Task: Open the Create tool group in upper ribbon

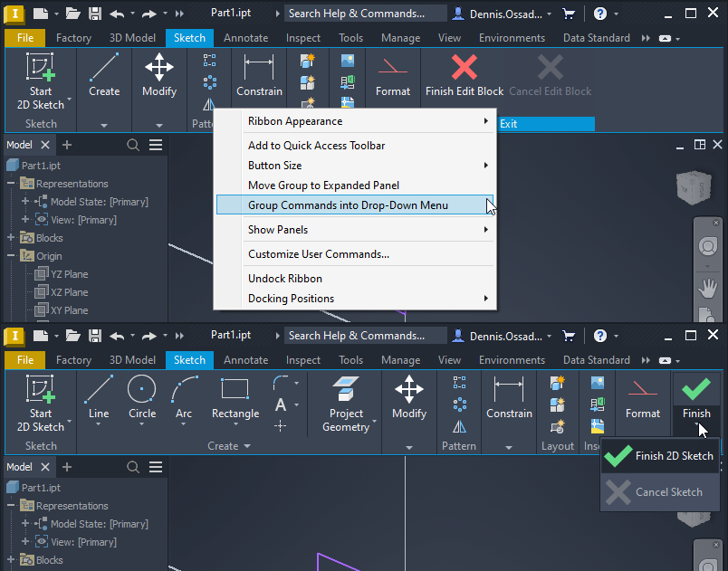Action: pos(104,74)
